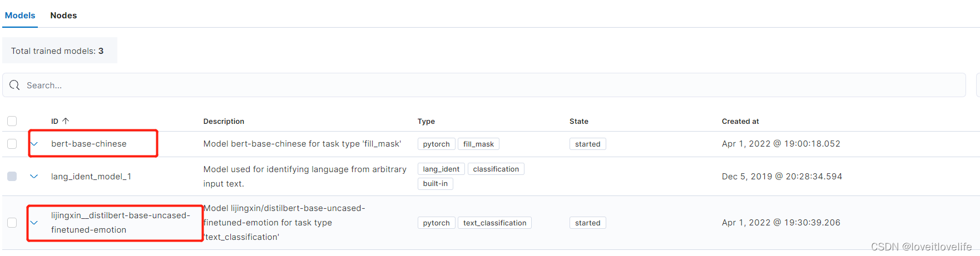This screenshot has height=256, width=980.
Task: Expand the distilbert finetuned-emotion row
Action: pos(34,223)
